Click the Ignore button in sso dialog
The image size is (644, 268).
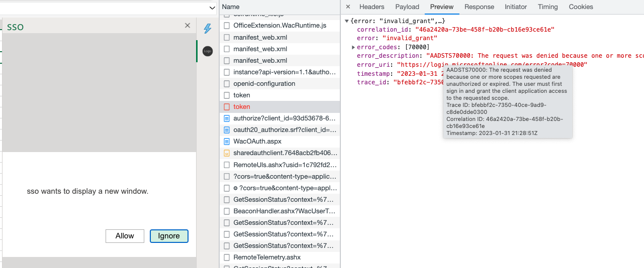pos(169,236)
